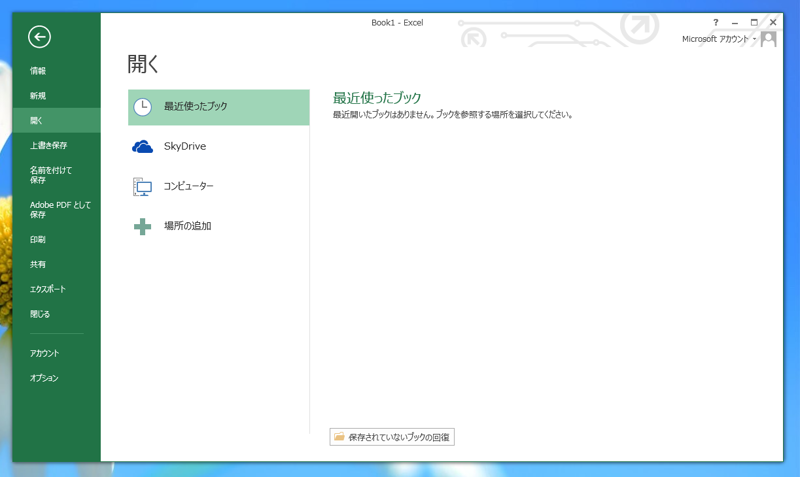This screenshot has height=477, width=800.
Task: Select SkyDrive as the location
Action: (x=218, y=147)
